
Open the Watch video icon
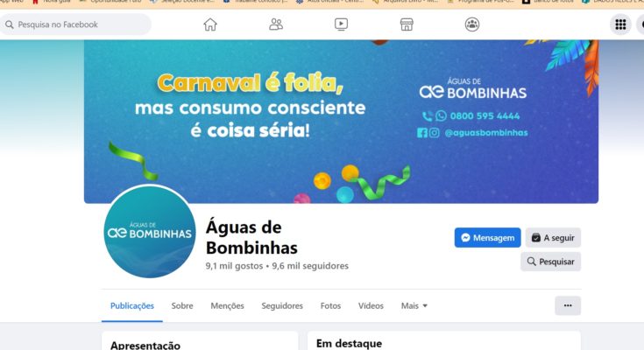tap(341, 24)
